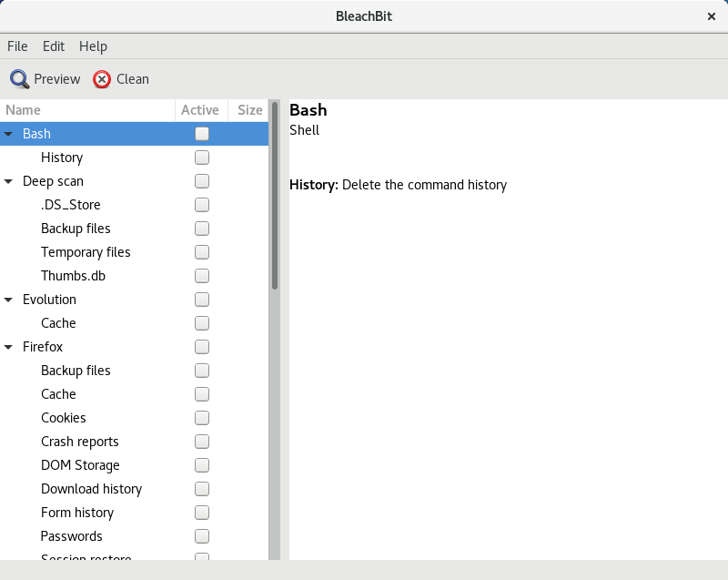728x580 pixels.
Task: Check Deep scan Backup files box
Action: [202, 229]
